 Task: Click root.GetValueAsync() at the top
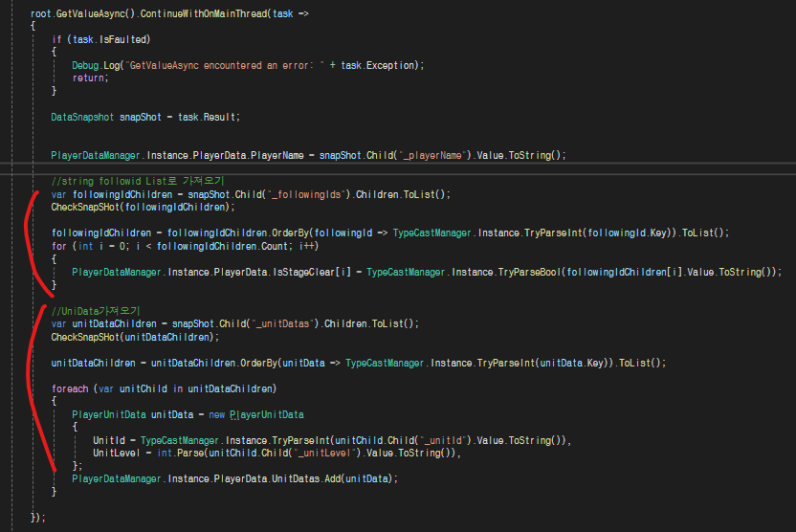pyautogui.click(x=82, y=13)
